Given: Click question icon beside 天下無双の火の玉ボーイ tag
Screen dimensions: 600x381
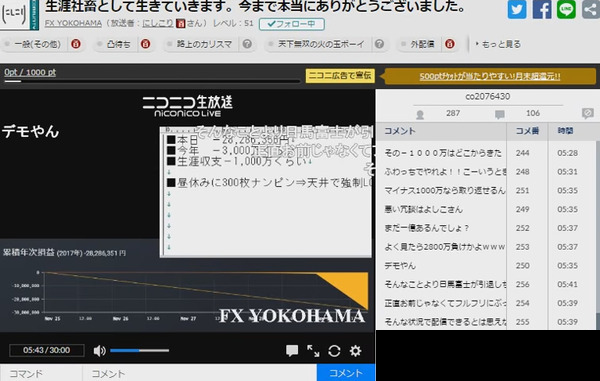Looking at the screenshot, I should (379, 44).
